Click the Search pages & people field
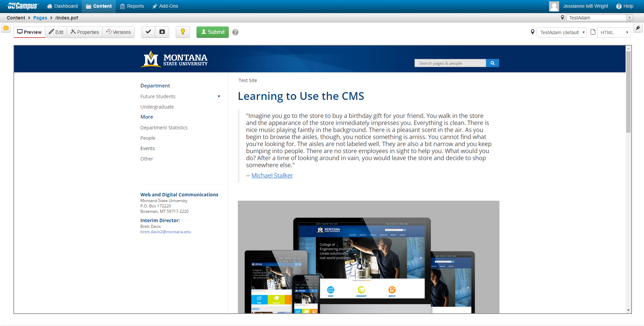The width and height of the screenshot is (644, 326). click(x=450, y=63)
